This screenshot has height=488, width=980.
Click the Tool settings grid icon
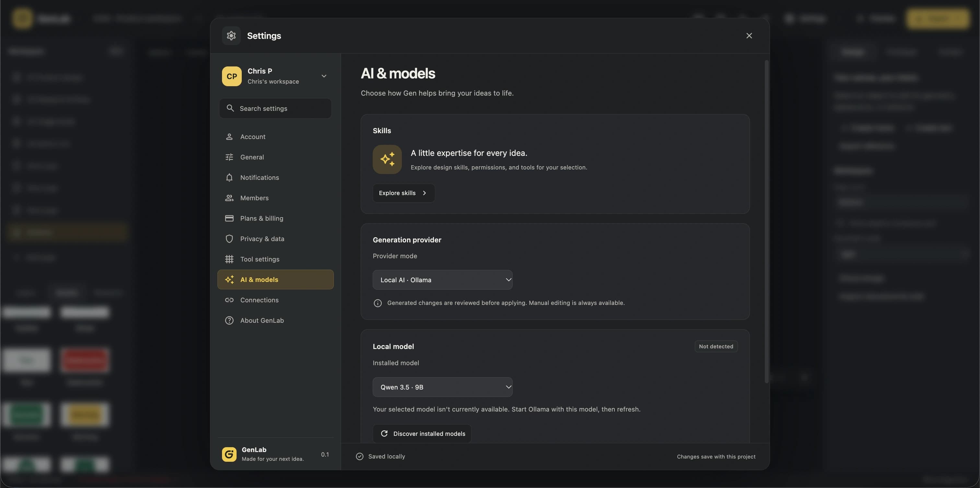229,259
